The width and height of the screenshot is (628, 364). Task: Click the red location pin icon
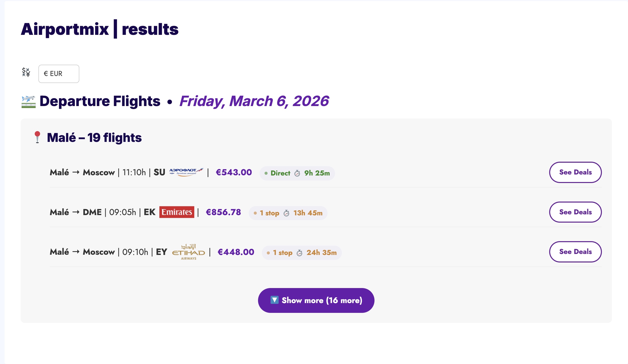coord(37,137)
